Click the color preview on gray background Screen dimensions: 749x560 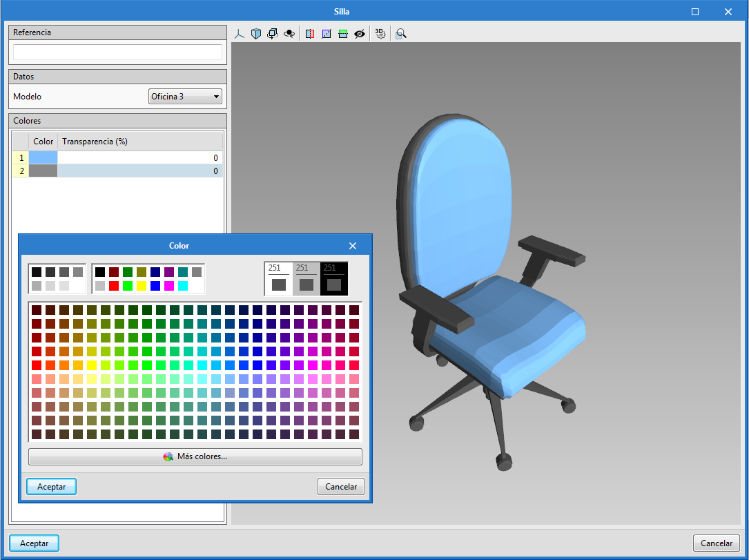pyautogui.click(x=307, y=279)
